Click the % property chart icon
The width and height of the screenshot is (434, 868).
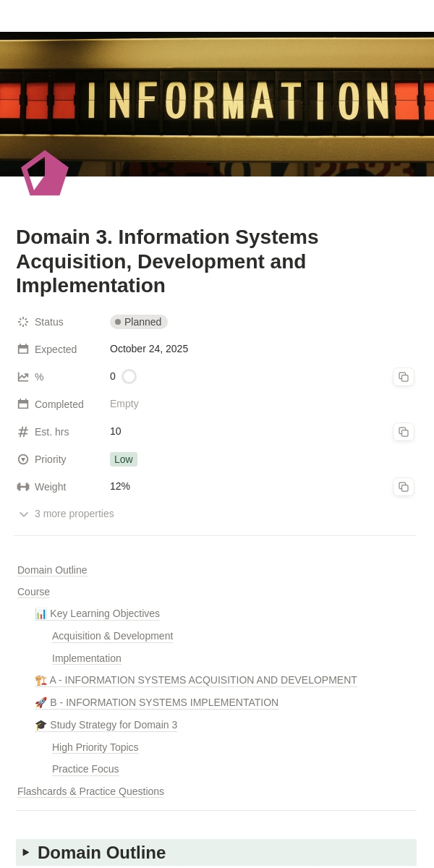(23, 377)
